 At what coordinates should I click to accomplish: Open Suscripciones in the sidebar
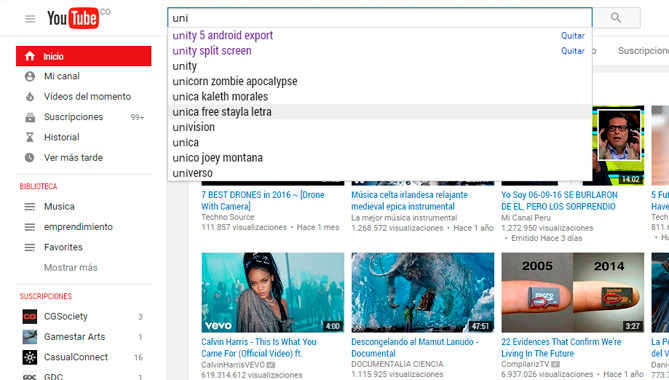coord(73,117)
